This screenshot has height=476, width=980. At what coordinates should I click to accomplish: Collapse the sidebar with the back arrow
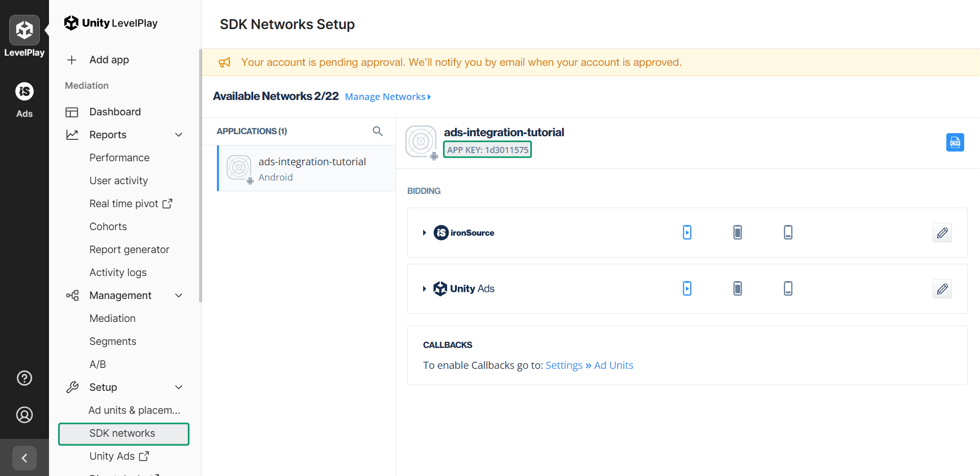pyautogui.click(x=24, y=458)
